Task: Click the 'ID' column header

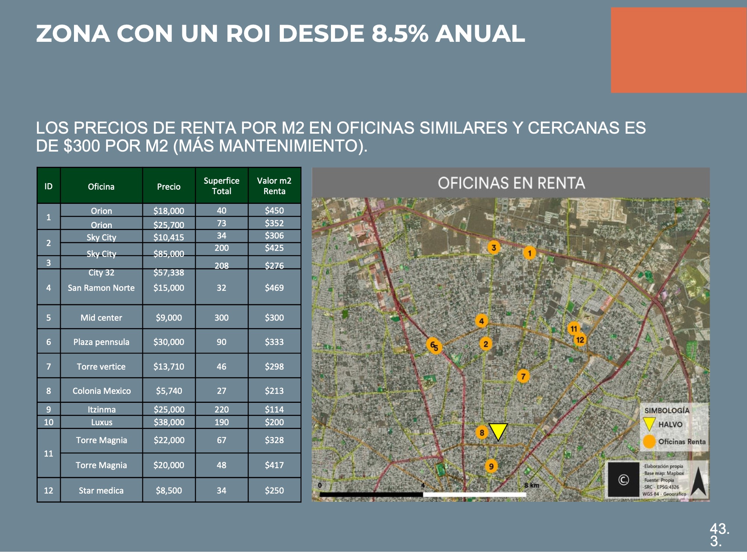Action: (x=49, y=186)
